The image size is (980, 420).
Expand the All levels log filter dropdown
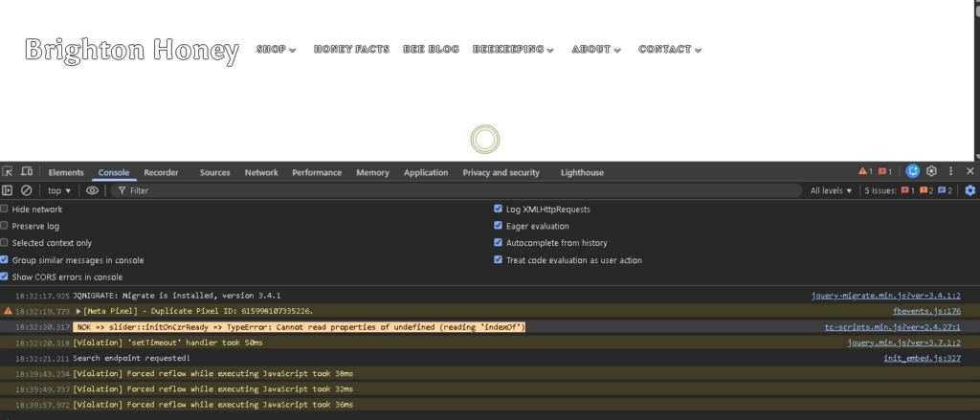[831, 190]
